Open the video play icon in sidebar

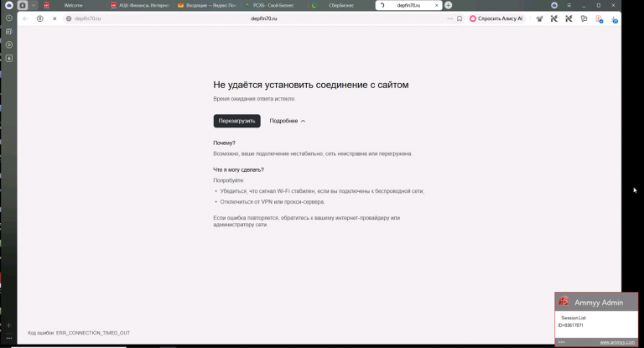tap(9, 44)
